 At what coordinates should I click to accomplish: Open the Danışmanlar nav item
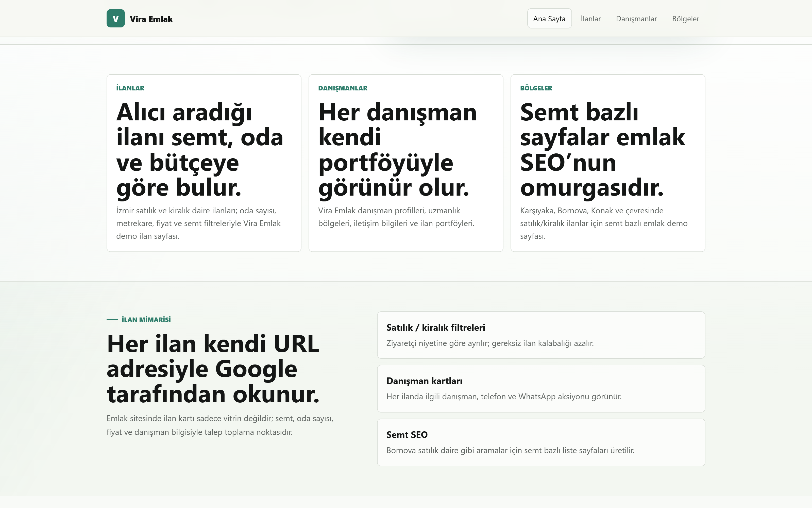pos(636,19)
